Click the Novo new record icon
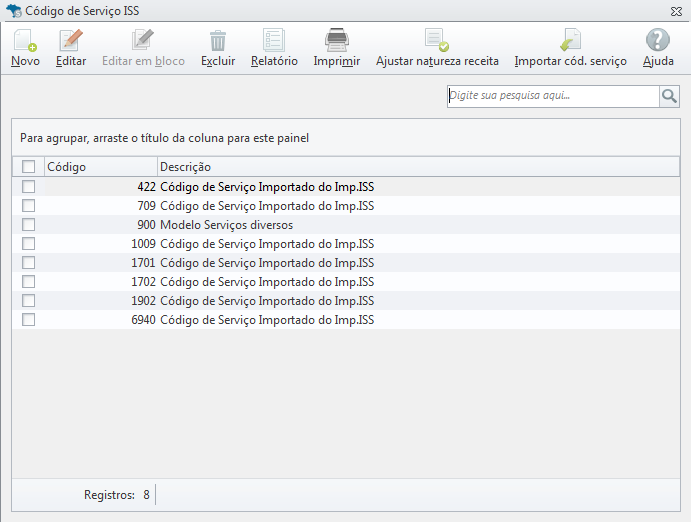This screenshot has height=522, width=691. coord(25,40)
